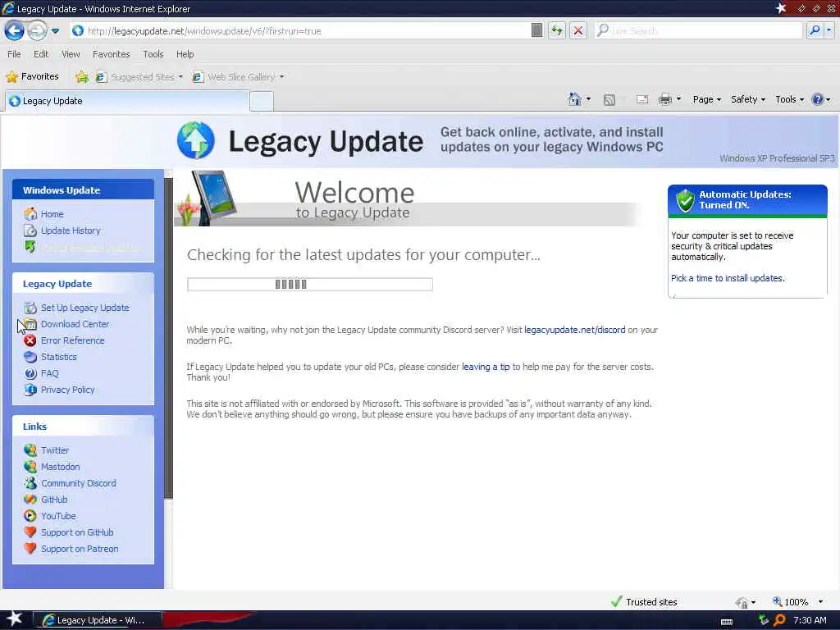Expand the command bar Tools dropdown

(x=790, y=99)
